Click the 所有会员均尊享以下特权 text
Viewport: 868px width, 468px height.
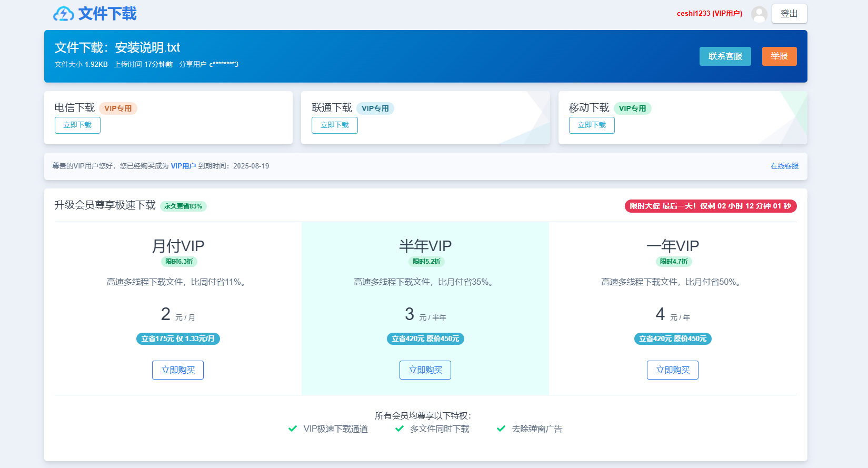[423, 415]
